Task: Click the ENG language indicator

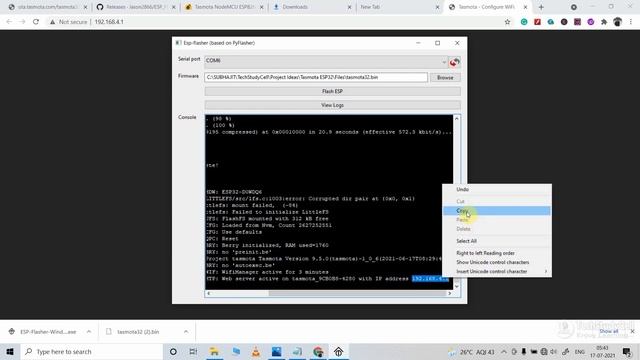Action: [580, 352]
